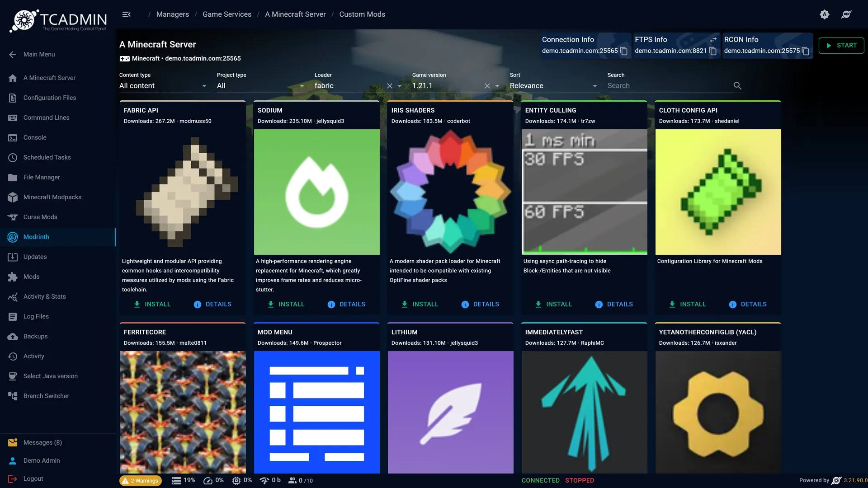The height and width of the screenshot is (488, 868).
Task: Open Scheduled Tasks in sidebar
Action: click(58, 157)
